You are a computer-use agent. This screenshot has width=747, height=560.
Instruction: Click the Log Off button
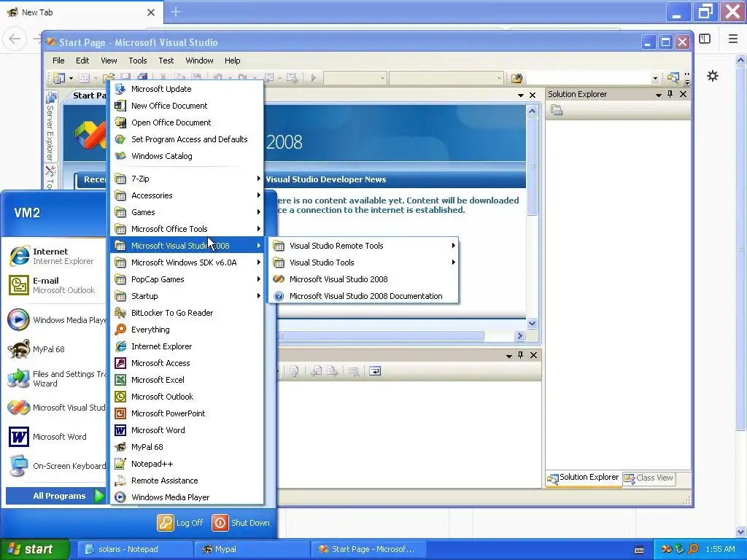pyautogui.click(x=181, y=523)
